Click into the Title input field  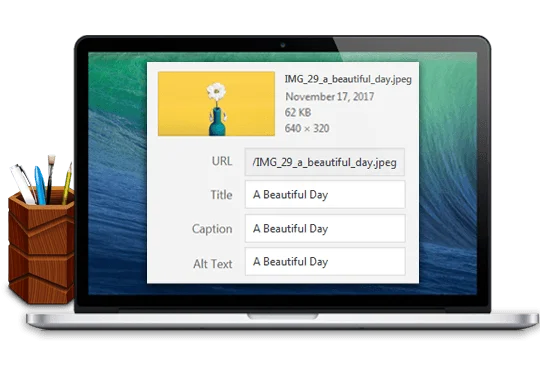(x=325, y=195)
